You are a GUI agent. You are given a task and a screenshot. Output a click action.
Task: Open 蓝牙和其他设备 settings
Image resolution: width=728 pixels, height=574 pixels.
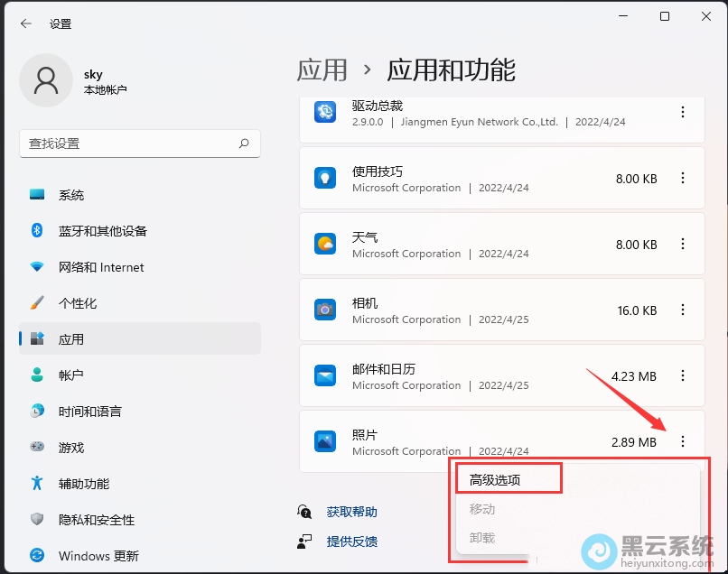(102, 231)
